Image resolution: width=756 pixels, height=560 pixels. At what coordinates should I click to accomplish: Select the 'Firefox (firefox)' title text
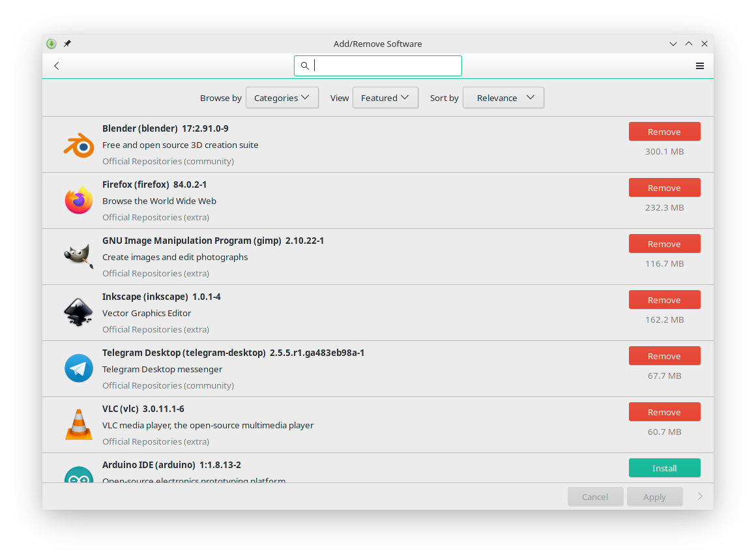[136, 184]
